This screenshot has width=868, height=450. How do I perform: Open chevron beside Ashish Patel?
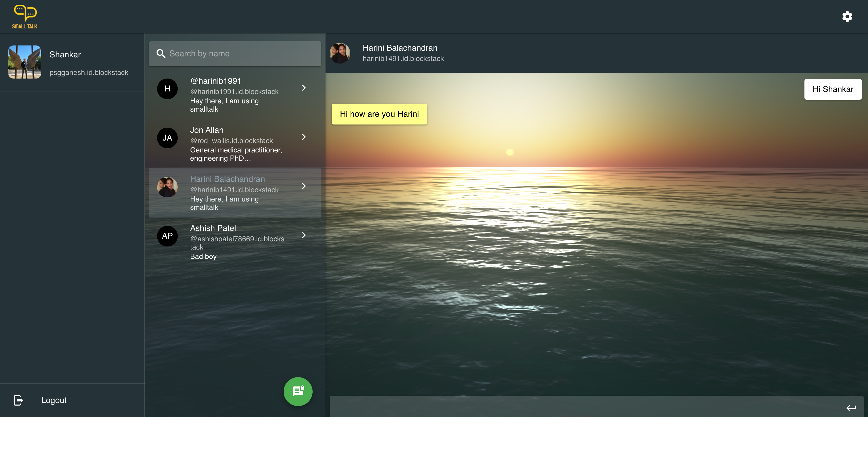coord(304,235)
